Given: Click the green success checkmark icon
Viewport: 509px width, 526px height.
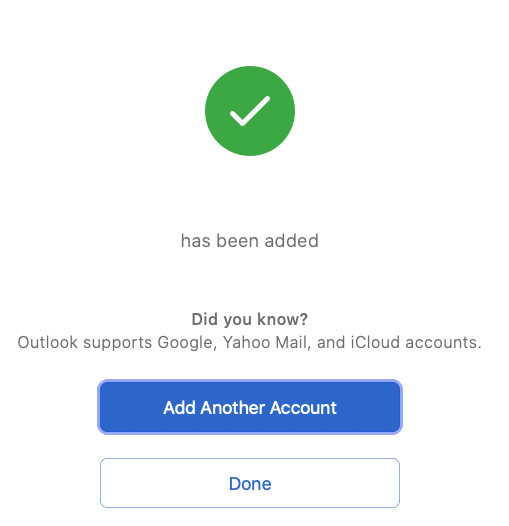Looking at the screenshot, I should click(250, 111).
